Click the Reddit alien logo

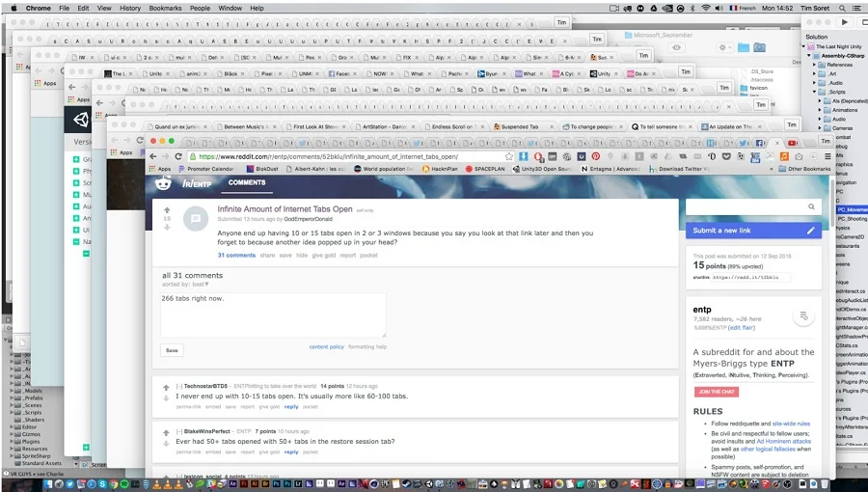(x=160, y=181)
